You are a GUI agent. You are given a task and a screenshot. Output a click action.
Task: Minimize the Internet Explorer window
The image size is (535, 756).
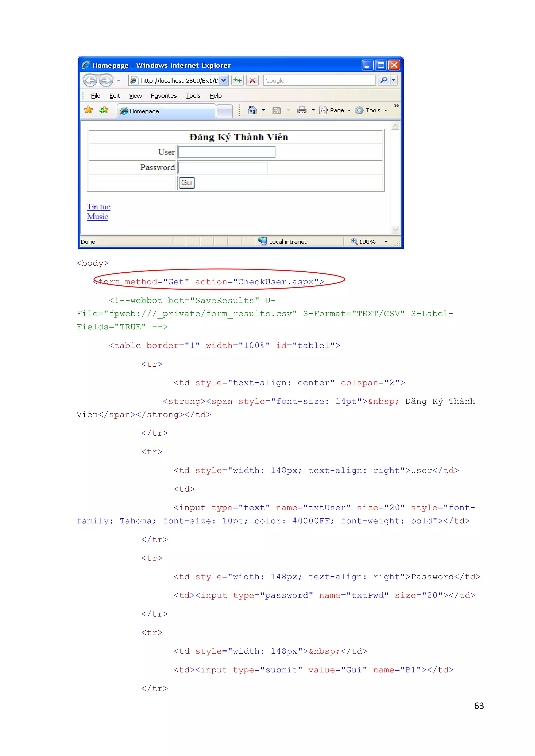pyautogui.click(x=367, y=65)
